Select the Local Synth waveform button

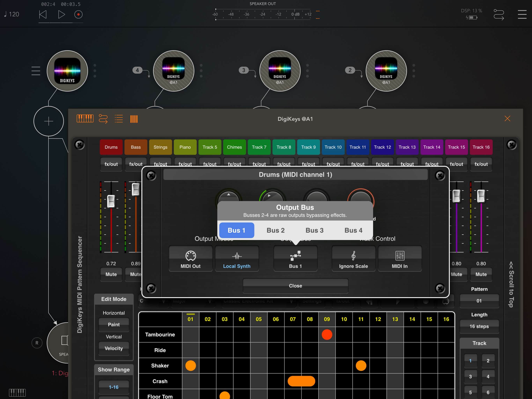(x=237, y=256)
